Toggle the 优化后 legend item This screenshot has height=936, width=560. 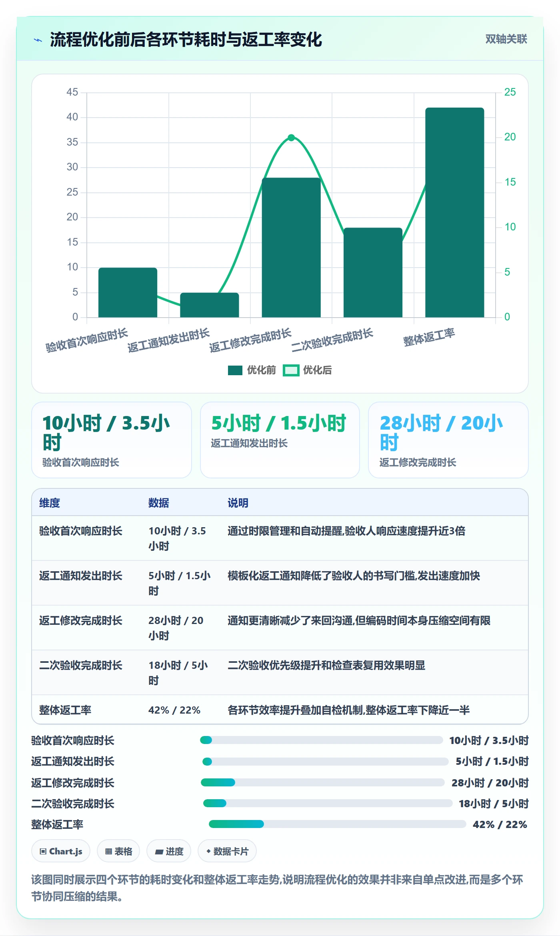point(308,370)
